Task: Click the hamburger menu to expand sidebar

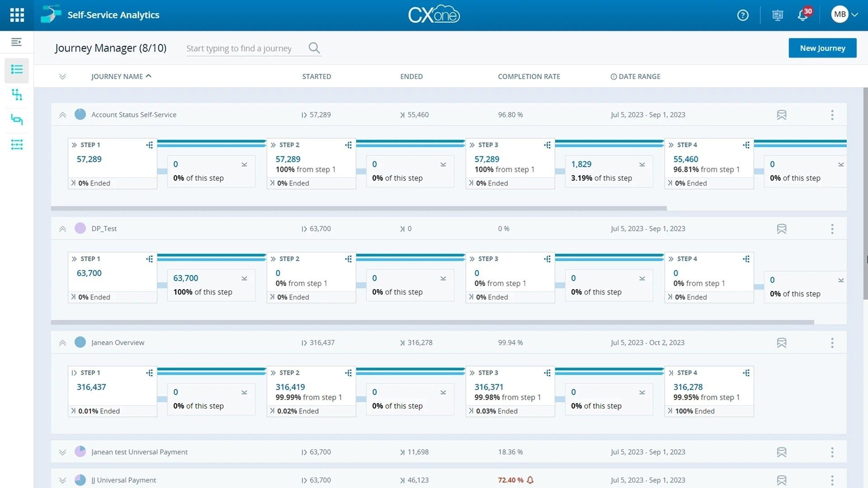Action: pos(16,42)
